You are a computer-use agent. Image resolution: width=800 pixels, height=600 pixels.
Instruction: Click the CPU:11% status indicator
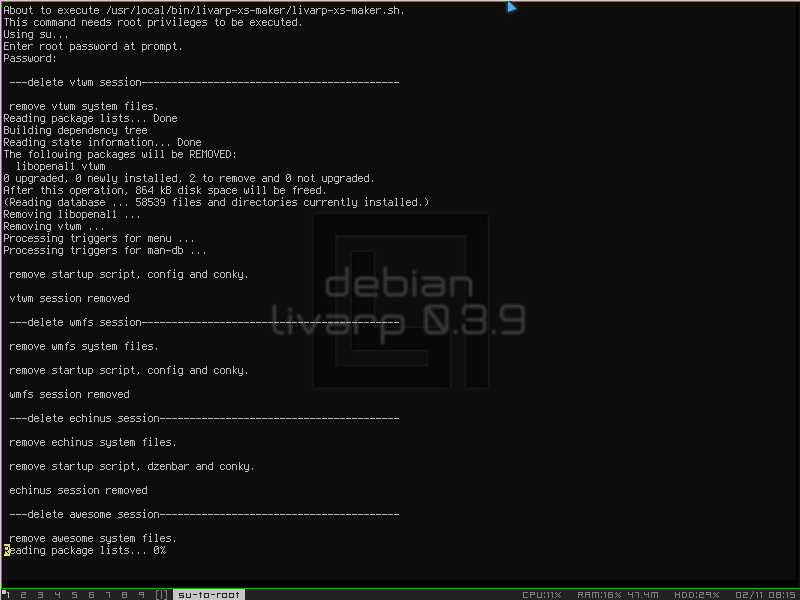pyautogui.click(x=541, y=595)
